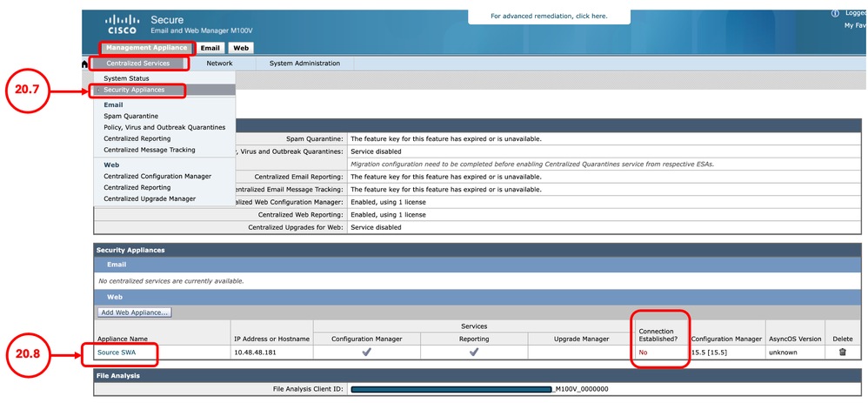
Task: Click the 'unknown' AsyncOS Version value
Action: coord(782,352)
